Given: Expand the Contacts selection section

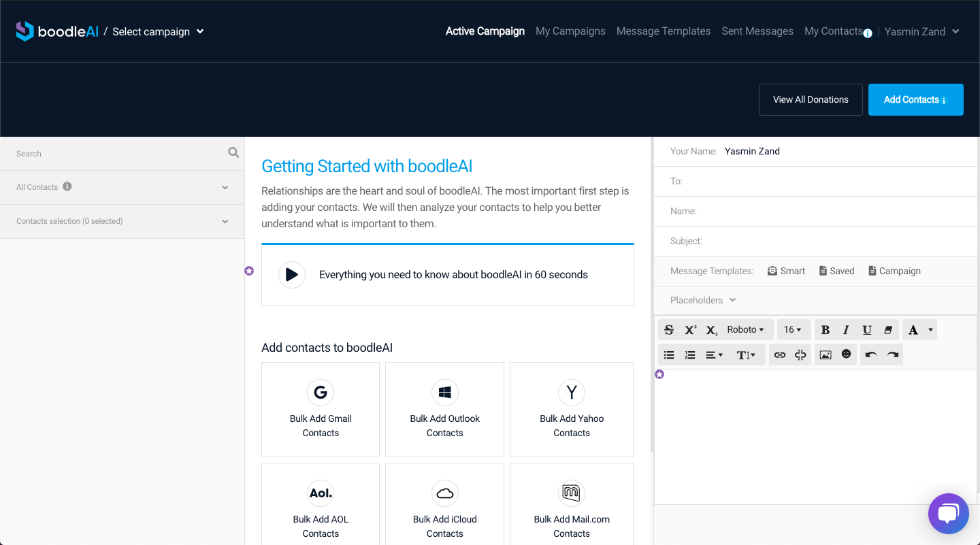Looking at the screenshot, I should 122,221.
